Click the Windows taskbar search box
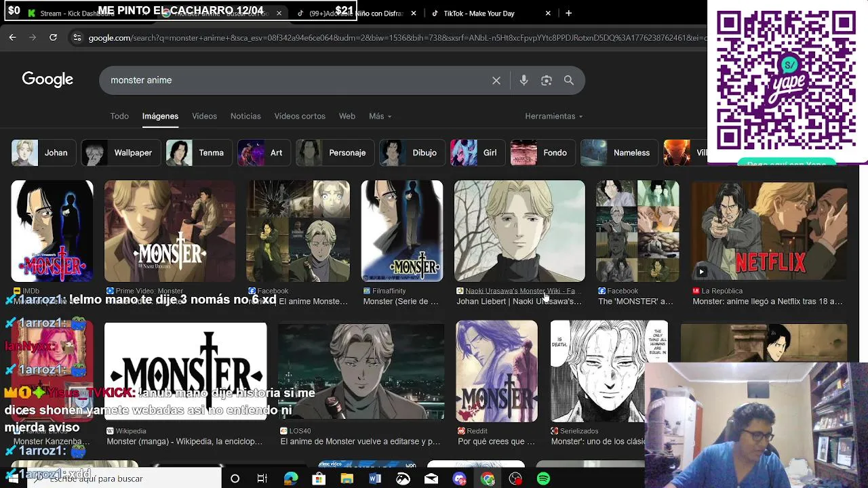Screen dimensions: 868x488 (127, 479)
